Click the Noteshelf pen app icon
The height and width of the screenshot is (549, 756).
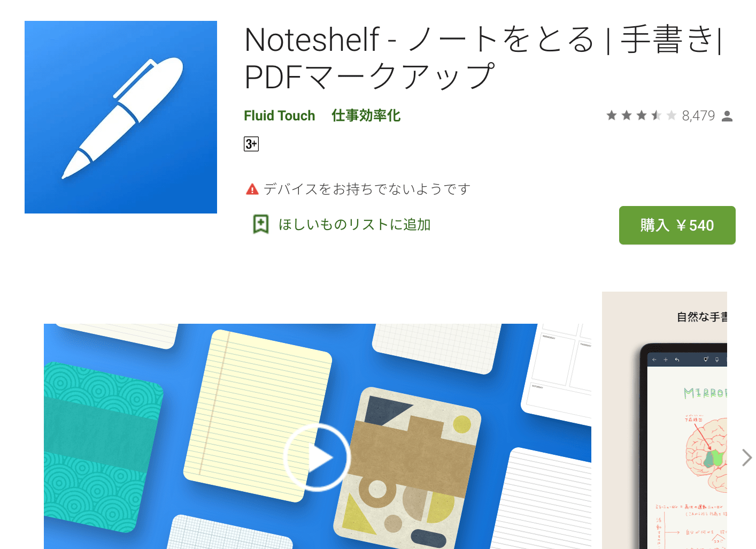coord(121,117)
